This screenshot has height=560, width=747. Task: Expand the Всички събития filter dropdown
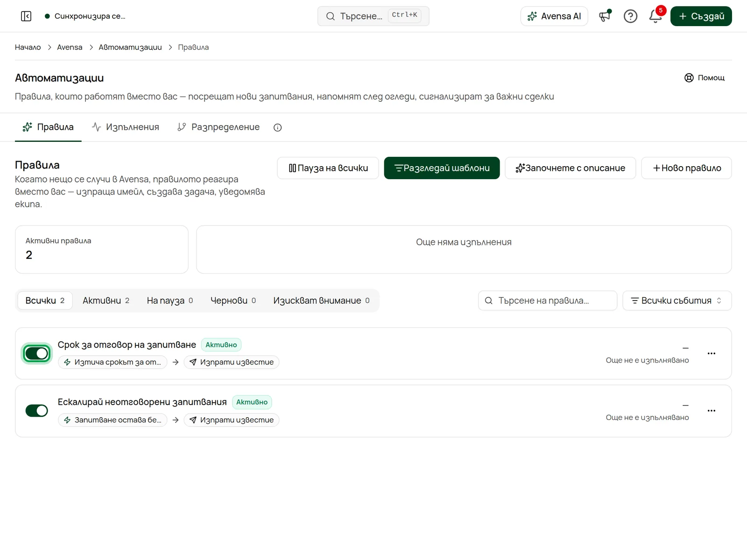(677, 301)
